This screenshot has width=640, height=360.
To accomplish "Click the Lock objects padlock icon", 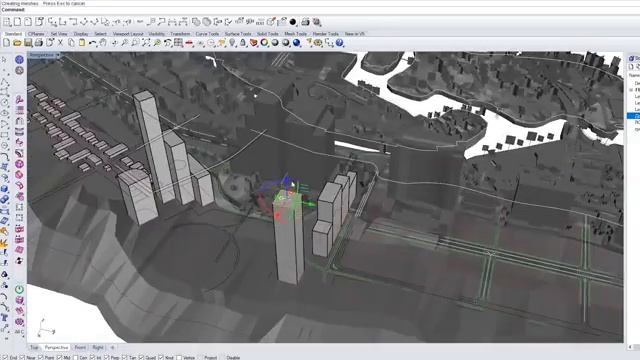I will (243, 42).
